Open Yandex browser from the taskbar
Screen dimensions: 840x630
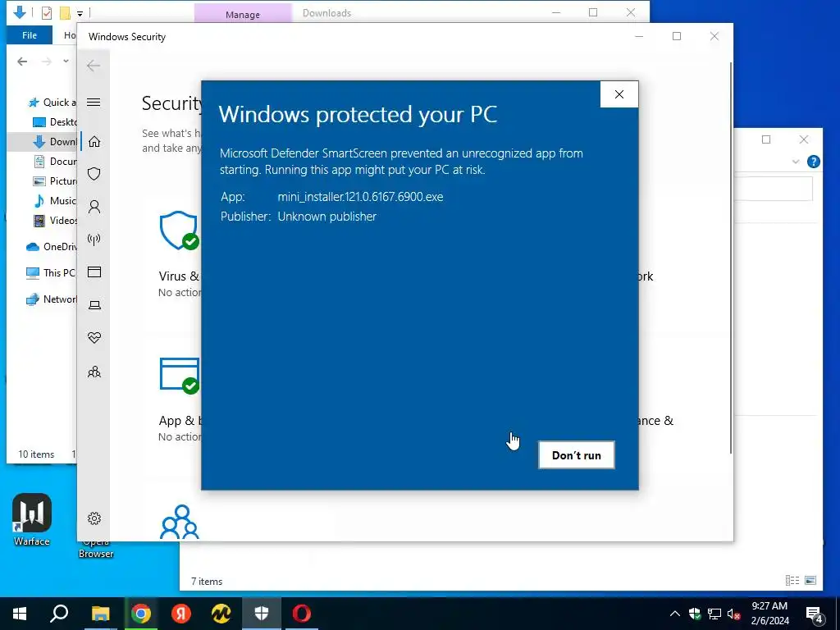[x=181, y=614]
